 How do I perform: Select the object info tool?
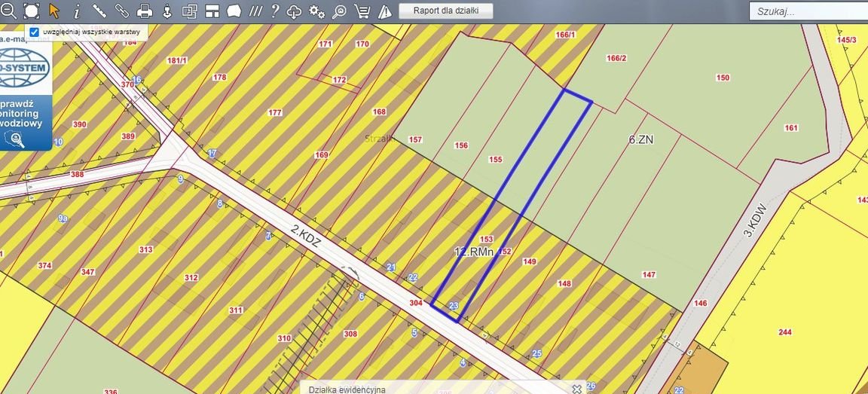(x=76, y=11)
